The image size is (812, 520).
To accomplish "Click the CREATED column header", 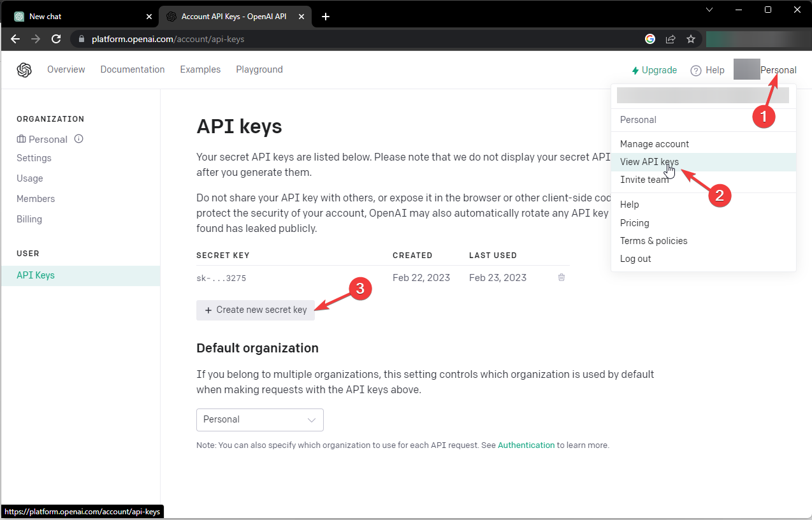I will pyautogui.click(x=412, y=256).
